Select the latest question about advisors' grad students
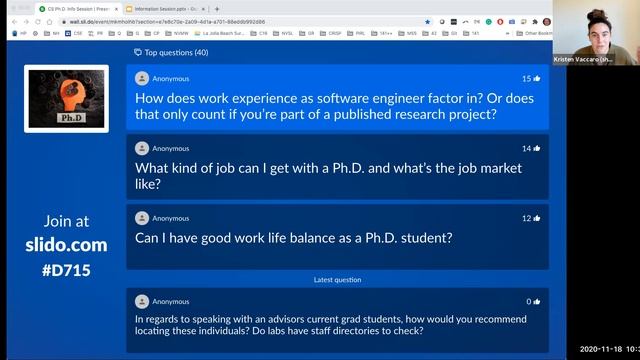 click(338, 320)
